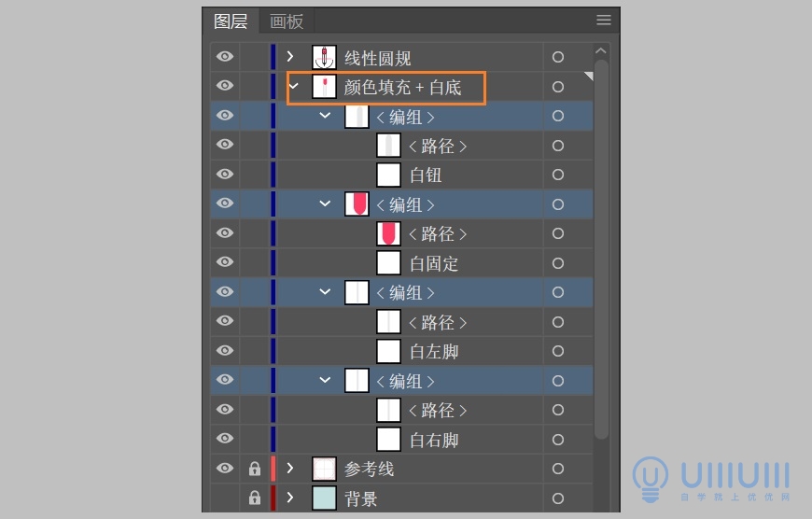Viewport: 812px width, 519px height.
Task: Unlock the 背景 layer via lock icon
Action: point(254,498)
